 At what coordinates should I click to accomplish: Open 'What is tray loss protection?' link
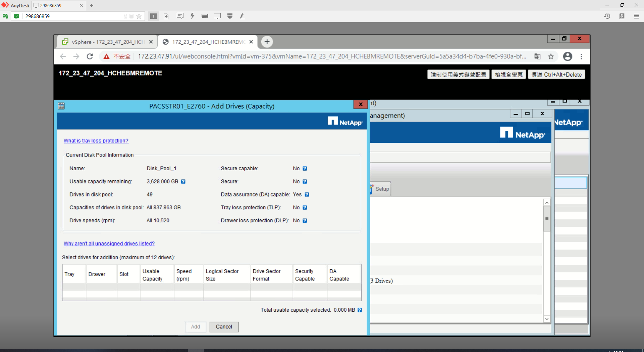point(96,141)
